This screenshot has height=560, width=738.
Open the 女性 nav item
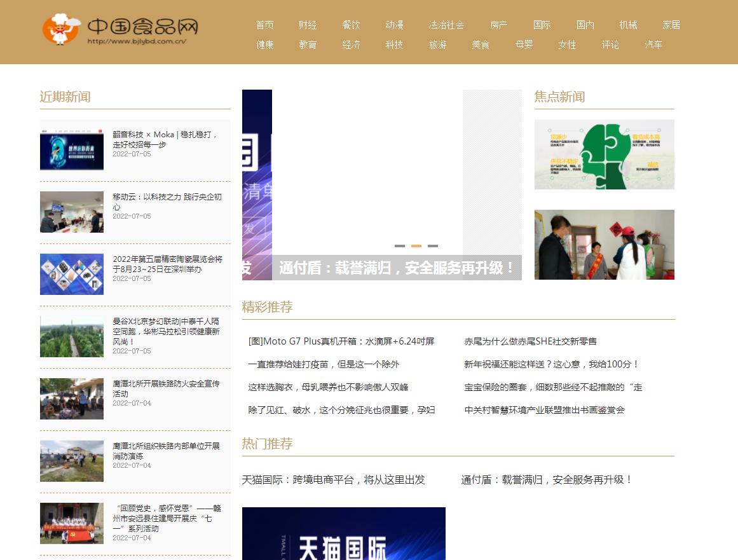567,44
